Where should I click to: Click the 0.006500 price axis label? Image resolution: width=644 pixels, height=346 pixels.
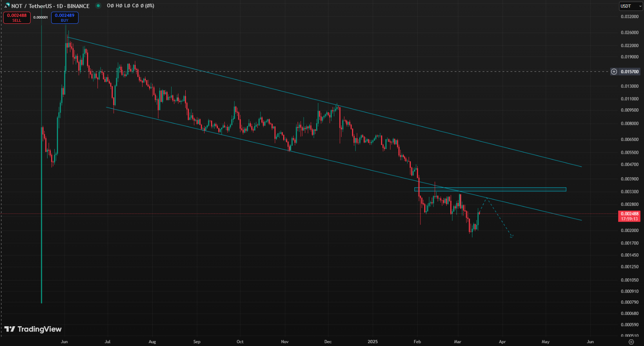pos(630,139)
